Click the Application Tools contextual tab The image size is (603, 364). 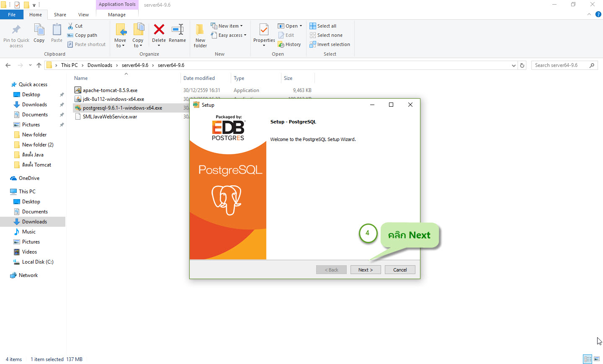pos(117,5)
